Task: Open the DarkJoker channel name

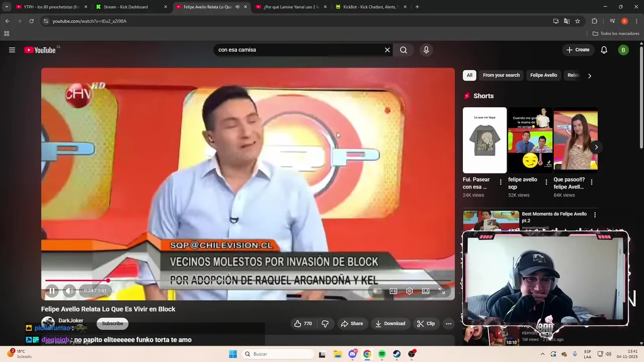Action: coord(71,321)
